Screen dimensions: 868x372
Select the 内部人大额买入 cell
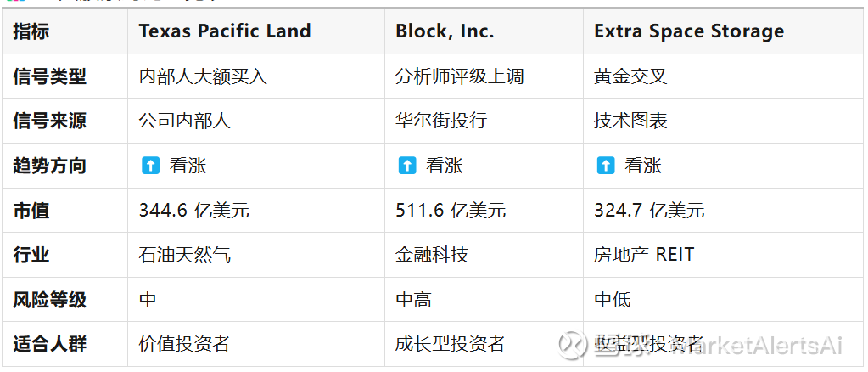tap(204, 76)
